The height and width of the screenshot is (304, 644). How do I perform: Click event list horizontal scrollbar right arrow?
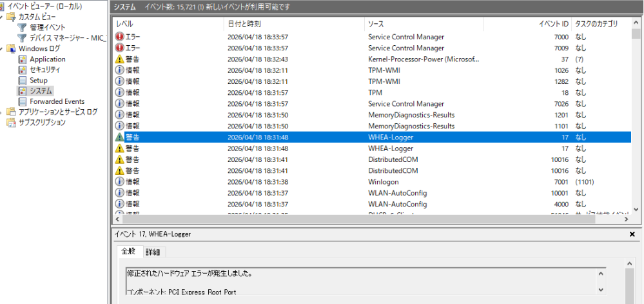click(x=627, y=219)
